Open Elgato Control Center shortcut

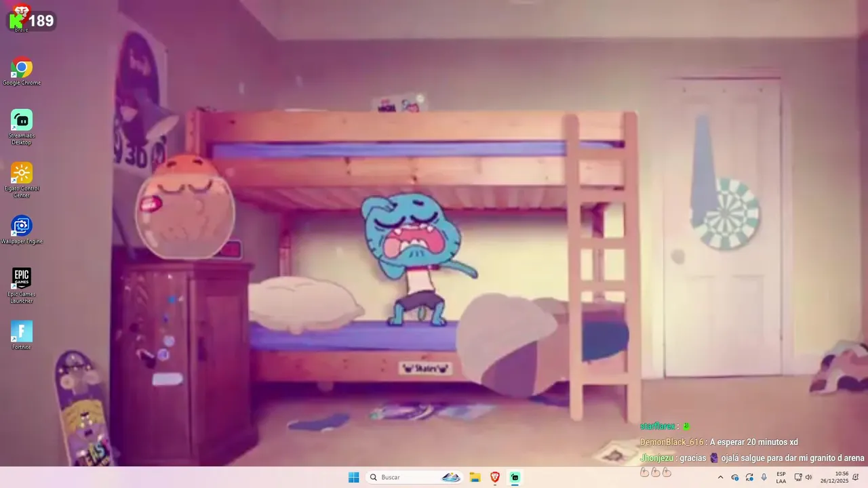coord(22,180)
